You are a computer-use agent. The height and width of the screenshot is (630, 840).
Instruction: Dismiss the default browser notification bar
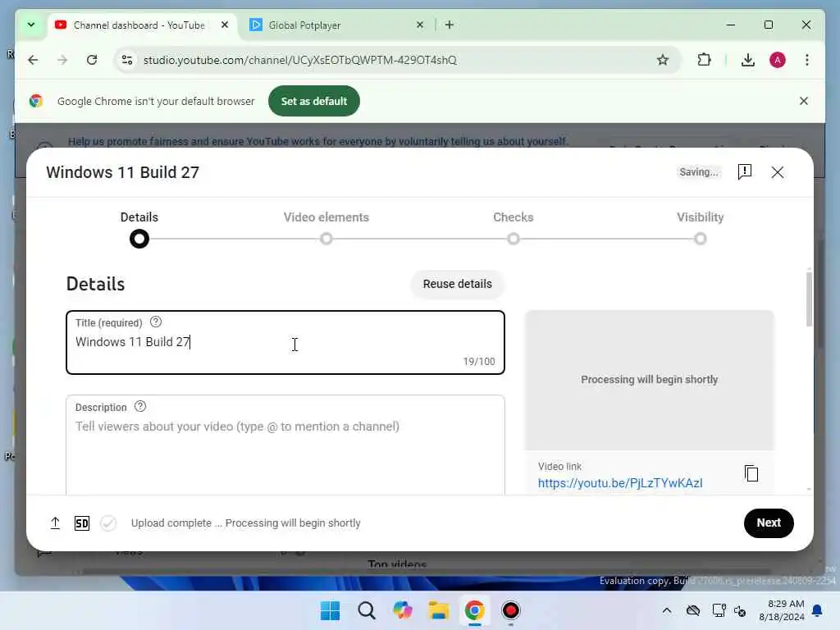click(x=804, y=101)
